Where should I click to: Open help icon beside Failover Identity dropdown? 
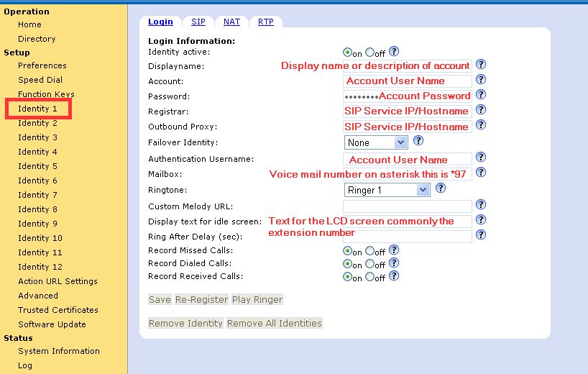418,140
